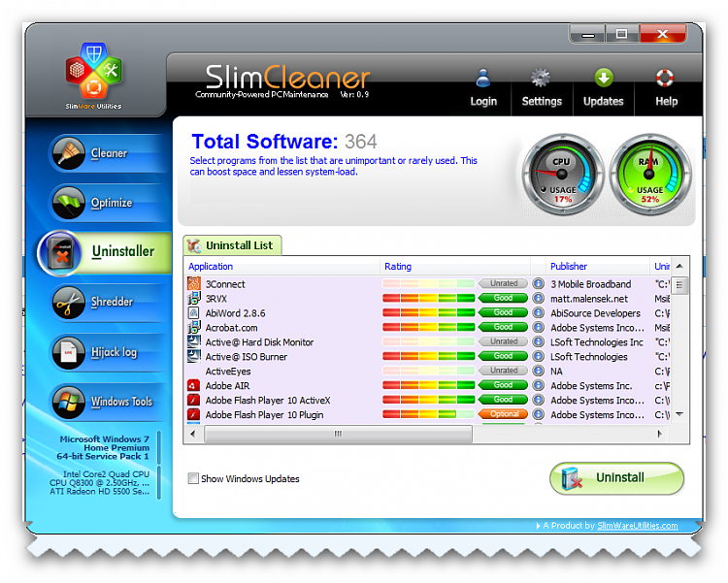This screenshot has width=728, height=583.
Task: Click info icon for Flash Player 10 ActiveX
Action: pos(538,400)
